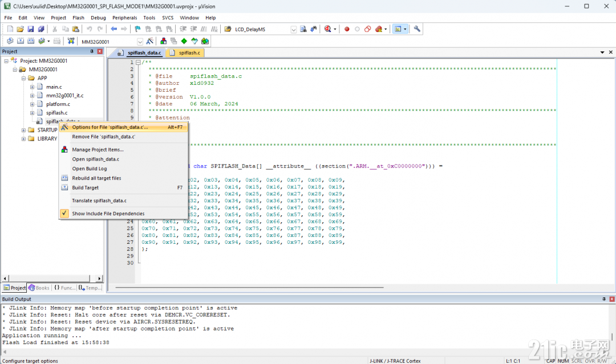Disable all breakpoints with the double-circle icon
Screen dimensions: 616x364
368,29
